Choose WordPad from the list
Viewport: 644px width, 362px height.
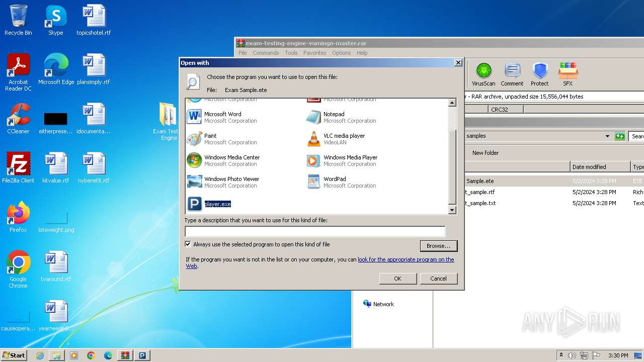341,182
